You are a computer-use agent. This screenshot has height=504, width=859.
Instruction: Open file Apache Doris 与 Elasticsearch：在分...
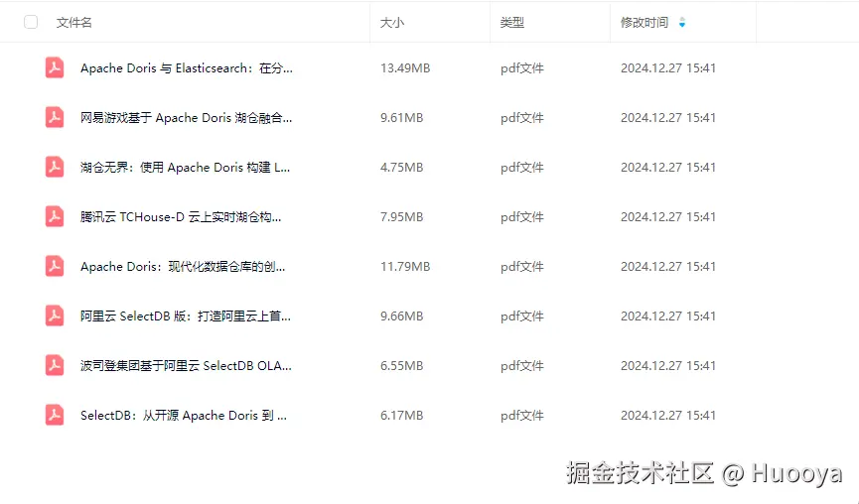187,68
